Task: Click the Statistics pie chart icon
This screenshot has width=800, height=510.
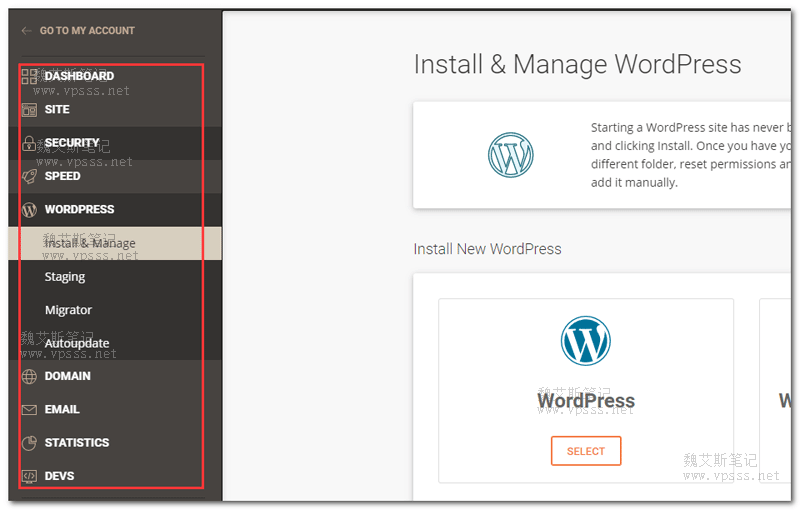Action: tap(29, 443)
